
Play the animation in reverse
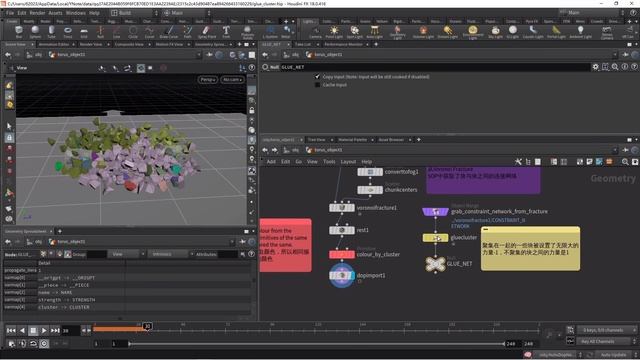(22, 330)
